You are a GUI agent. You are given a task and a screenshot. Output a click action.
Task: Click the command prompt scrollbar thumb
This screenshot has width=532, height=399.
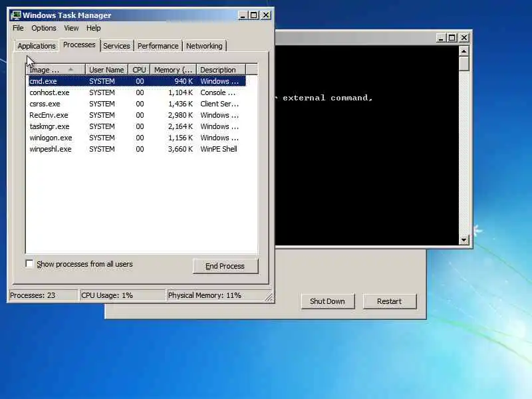(464, 63)
